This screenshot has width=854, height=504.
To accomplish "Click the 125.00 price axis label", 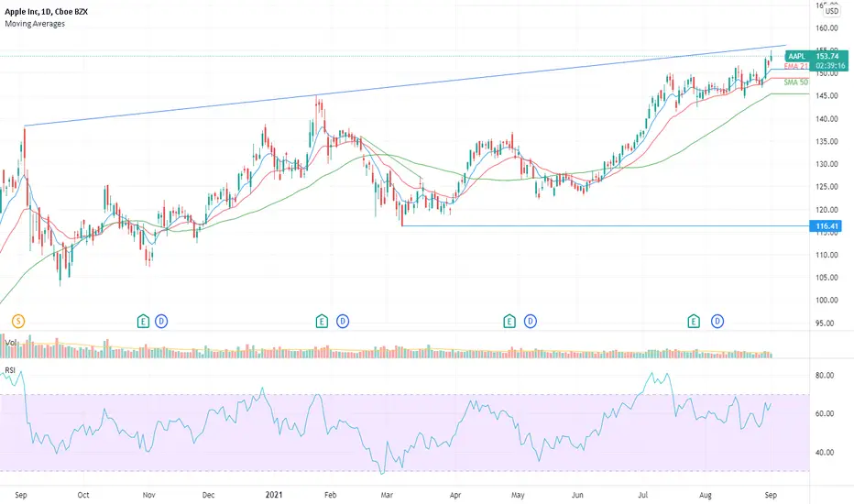I will 827,186.
